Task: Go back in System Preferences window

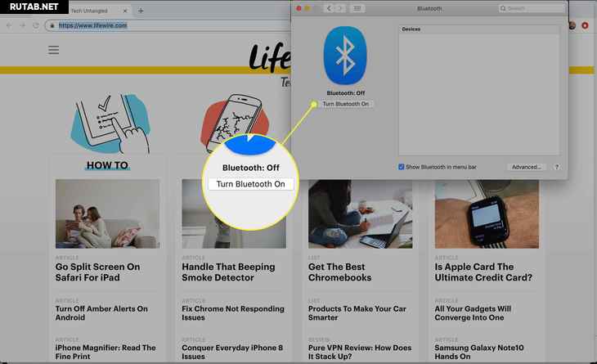Action: point(329,8)
